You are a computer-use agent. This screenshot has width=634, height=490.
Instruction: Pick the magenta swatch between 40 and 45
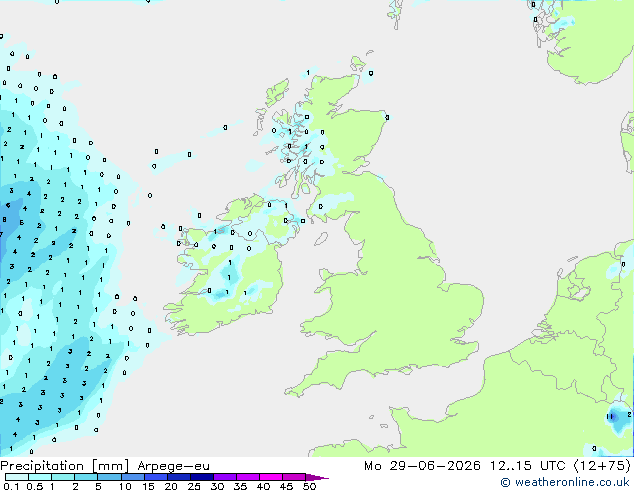(x=271, y=477)
